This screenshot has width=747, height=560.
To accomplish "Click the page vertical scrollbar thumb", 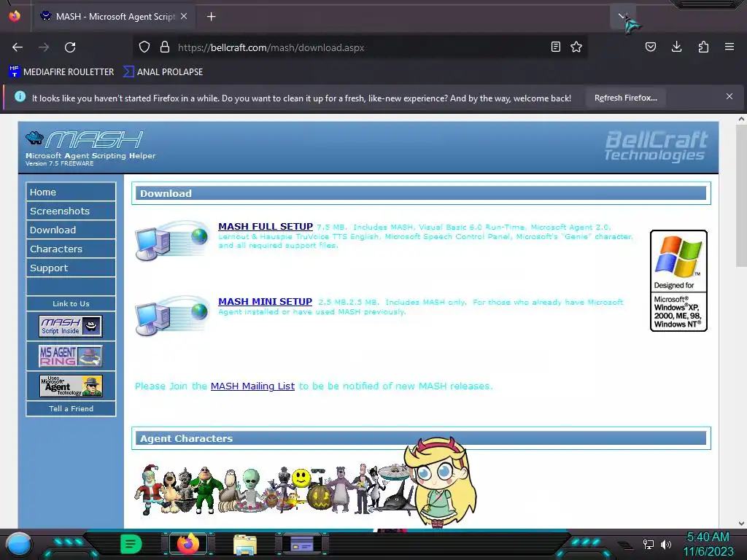I will (x=741, y=196).
